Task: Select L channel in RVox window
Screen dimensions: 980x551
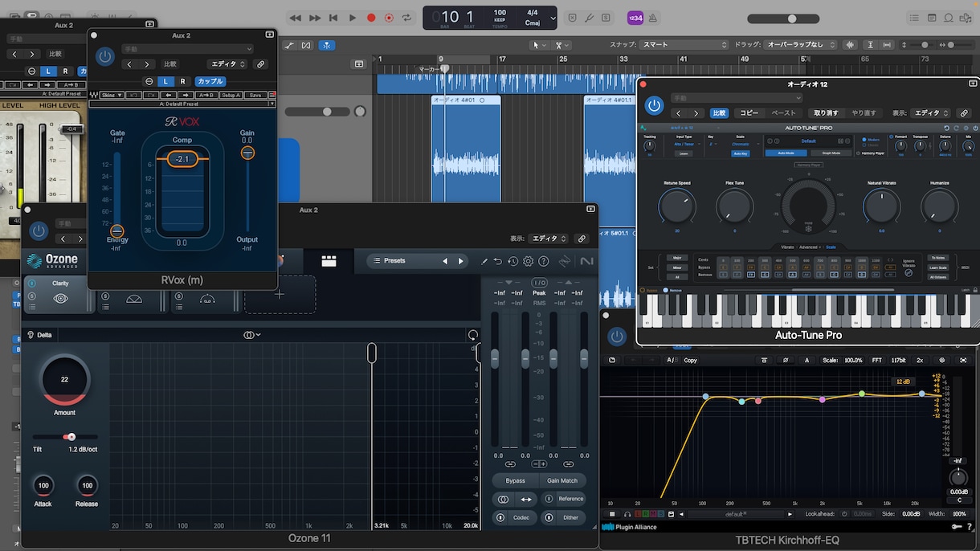Action: tap(166, 81)
